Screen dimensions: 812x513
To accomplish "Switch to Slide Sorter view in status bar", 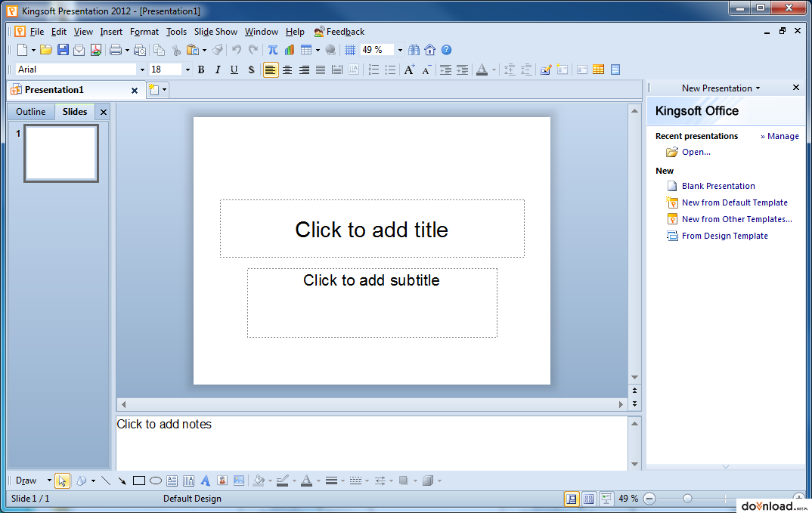I will pos(589,499).
